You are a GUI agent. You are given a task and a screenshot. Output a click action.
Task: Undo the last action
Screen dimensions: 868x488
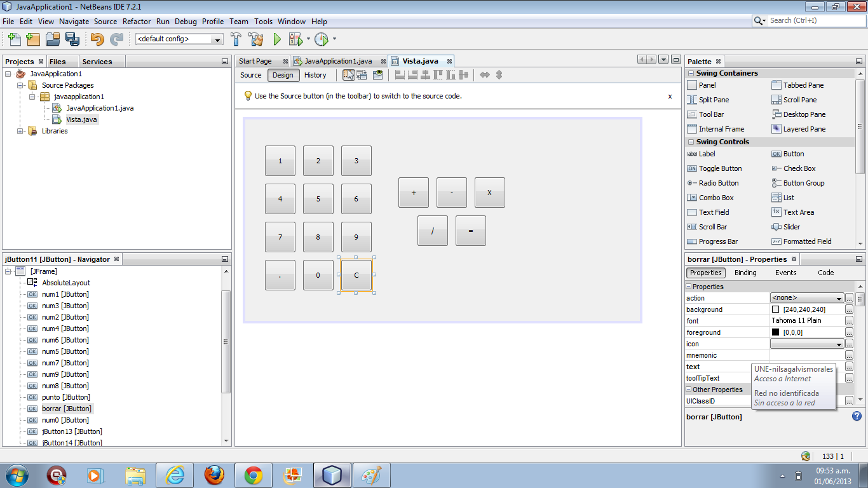pyautogui.click(x=97, y=39)
